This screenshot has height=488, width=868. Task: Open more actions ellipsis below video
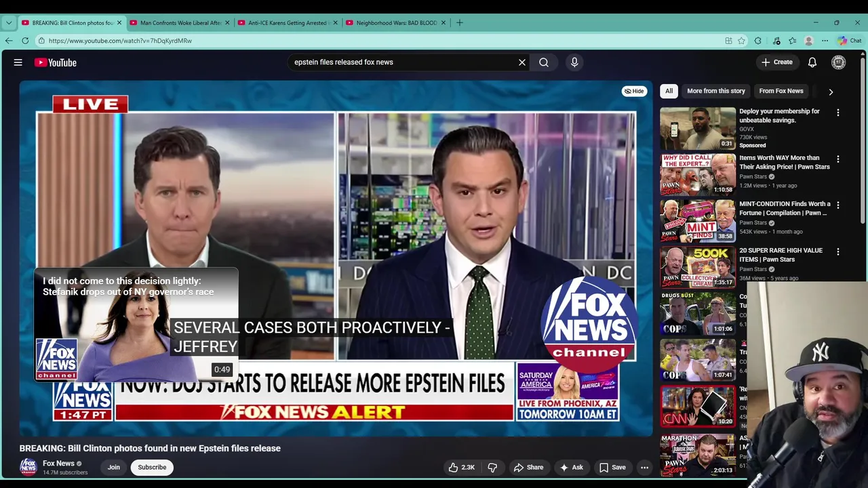click(645, 467)
